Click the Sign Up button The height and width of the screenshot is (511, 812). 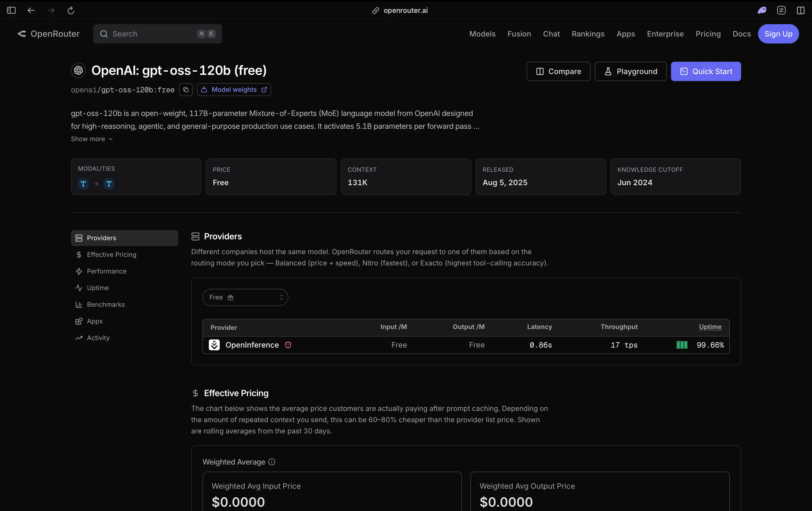[x=778, y=34]
